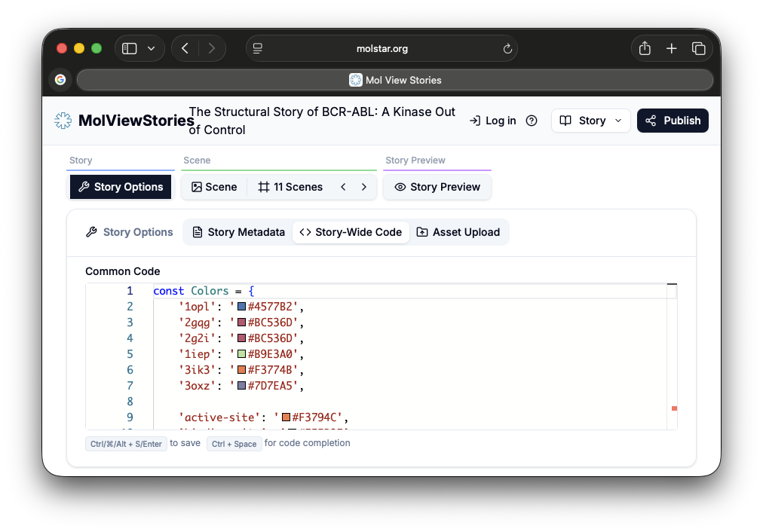This screenshot has width=763, height=532.
Task: Reload page using the refresh icon
Action: (507, 49)
